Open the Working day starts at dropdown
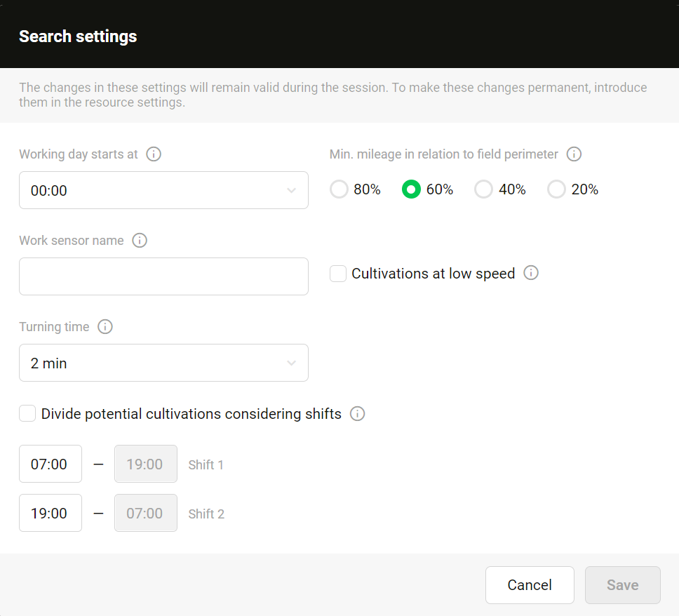The height and width of the screenshot is (616, 679). [163, 190]
